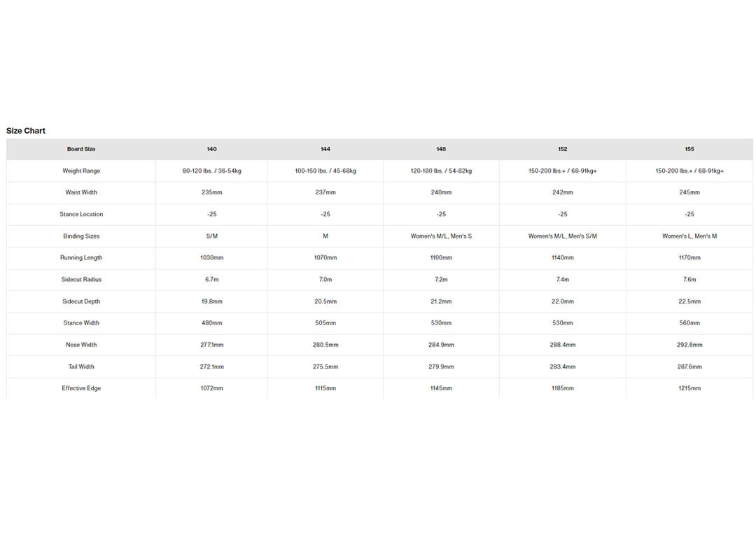The image size is (756, 540).
Task: Click the 140 board size column header
Action: pos(212,149)
